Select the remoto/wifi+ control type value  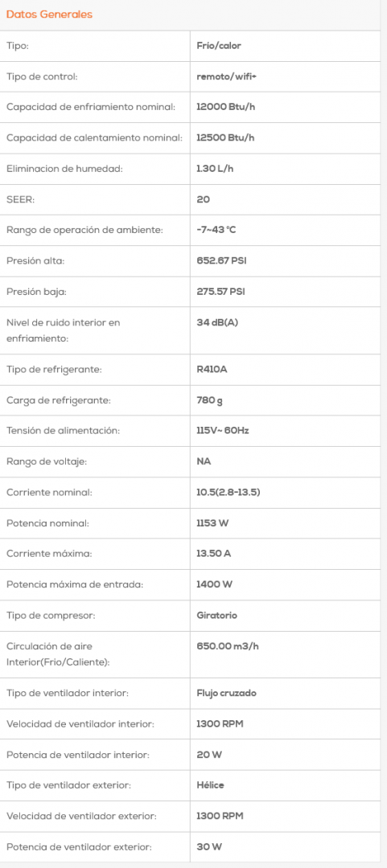pyautogui.click(x=226, y=77)
